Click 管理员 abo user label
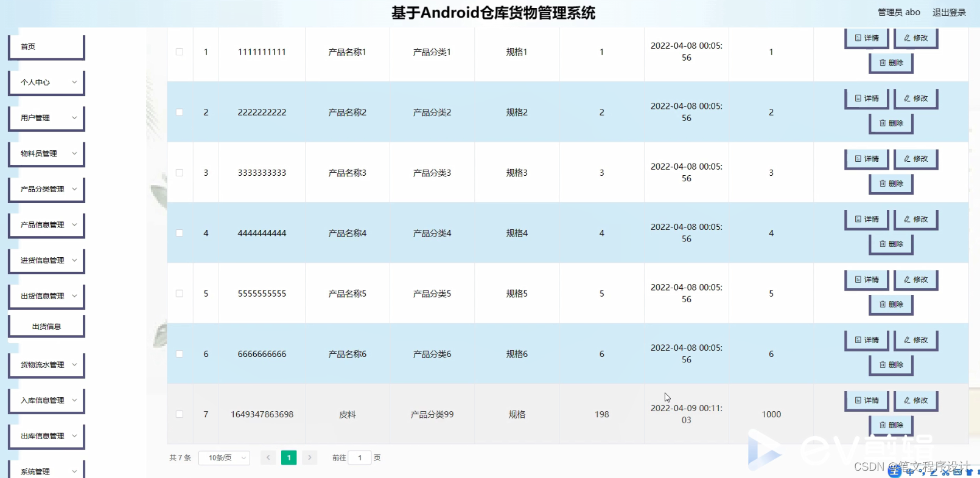Viewport: 980px width, 478px height. point(898,12)
